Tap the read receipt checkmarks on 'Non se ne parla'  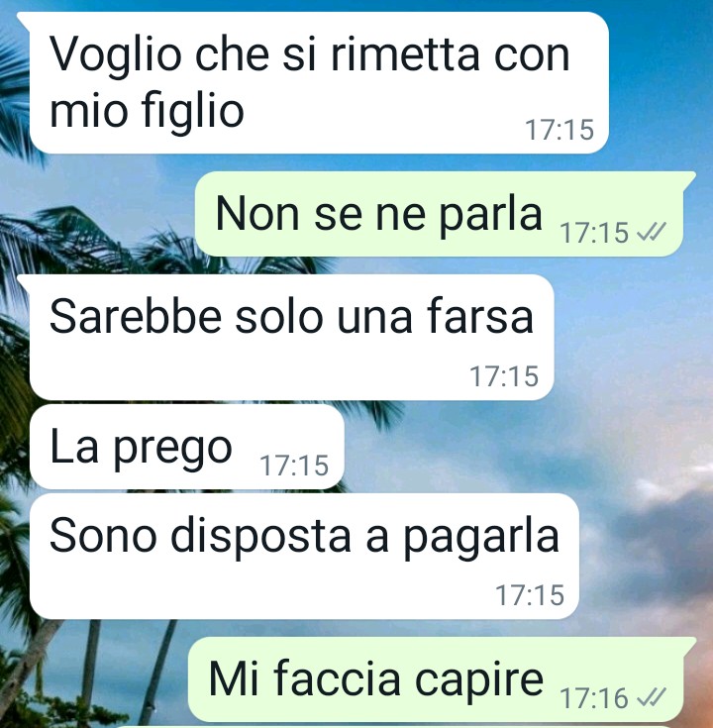click(652, 232)
